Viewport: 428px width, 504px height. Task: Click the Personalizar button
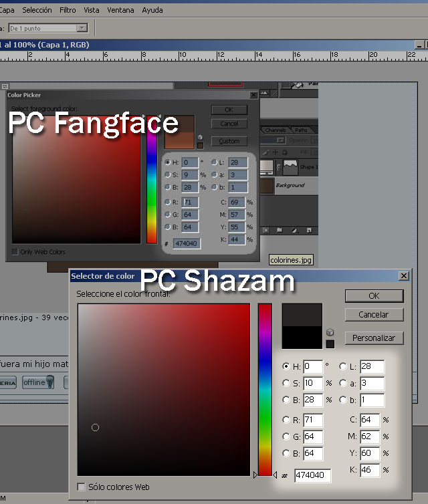tap(374, 338)
